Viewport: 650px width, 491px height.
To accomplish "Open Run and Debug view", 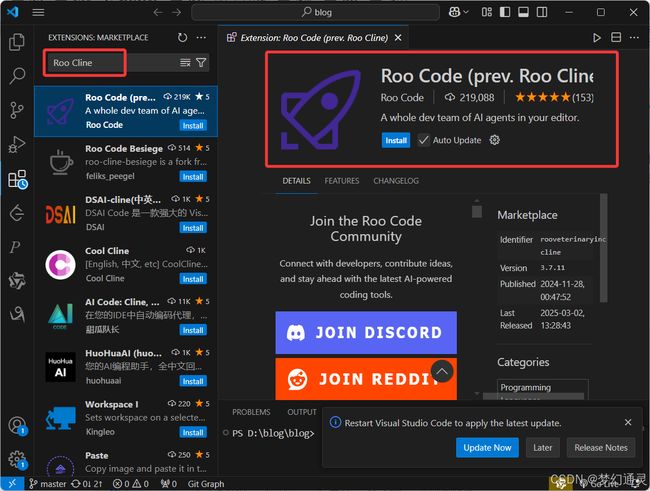I will tap(17, 144).
